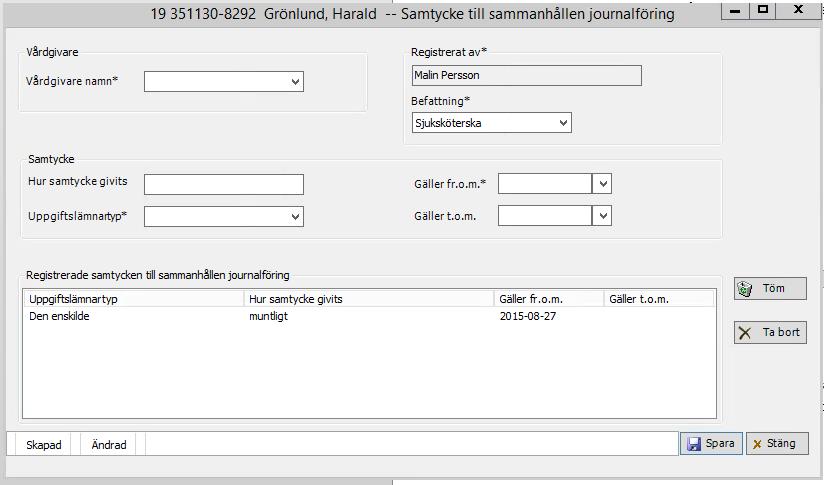824x485 pixels.
Task: Click the muntligt cell in the consent list
Action: 269,316
